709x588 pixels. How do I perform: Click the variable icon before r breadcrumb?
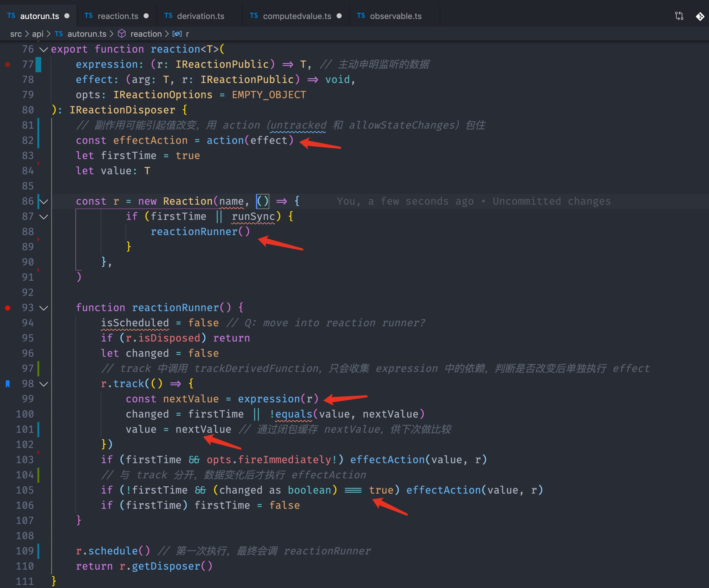coord(177,34)
